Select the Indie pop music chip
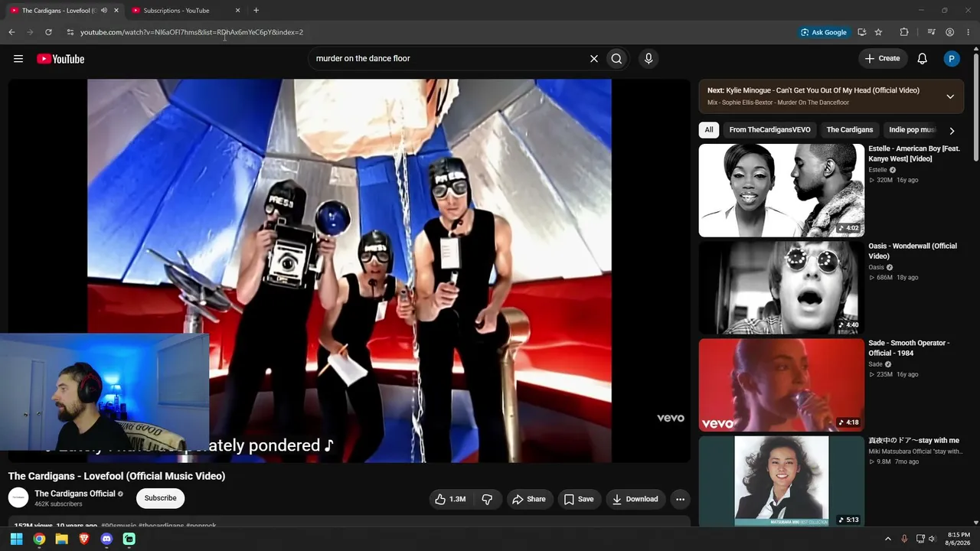 (x=912, y=130)
